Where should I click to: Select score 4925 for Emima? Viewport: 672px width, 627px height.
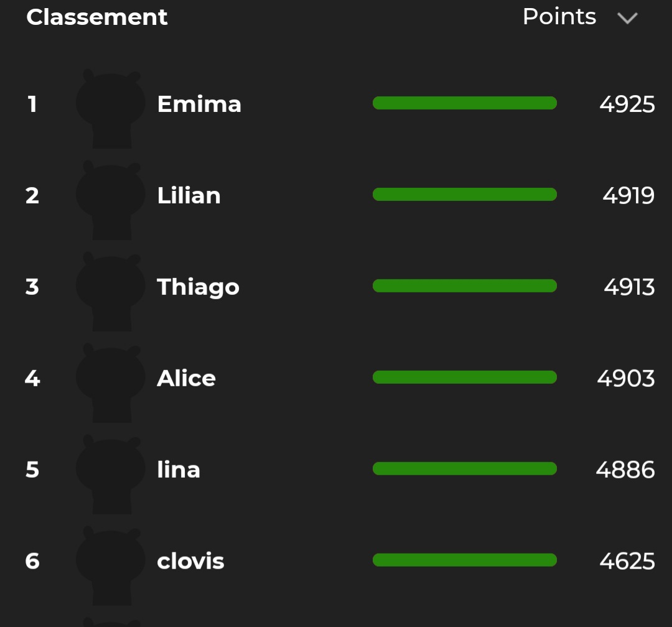(x=627, y=104)
